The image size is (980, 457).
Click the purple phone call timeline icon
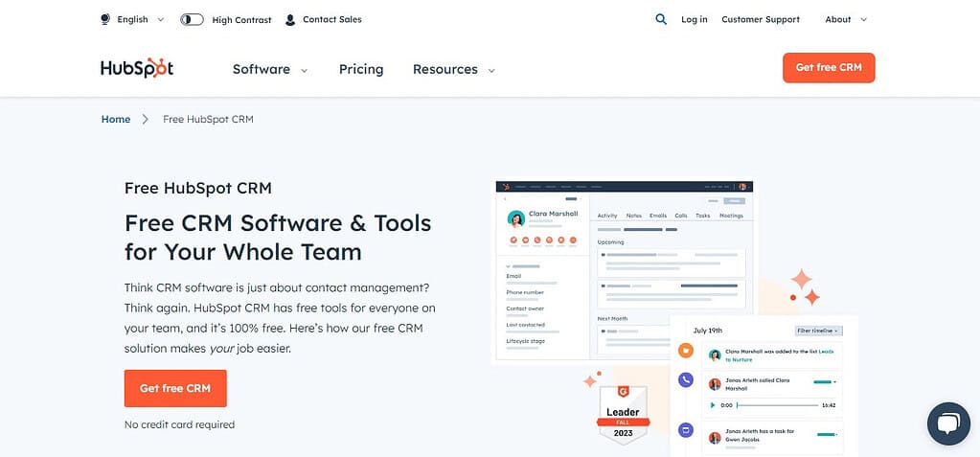coord(686,378)
